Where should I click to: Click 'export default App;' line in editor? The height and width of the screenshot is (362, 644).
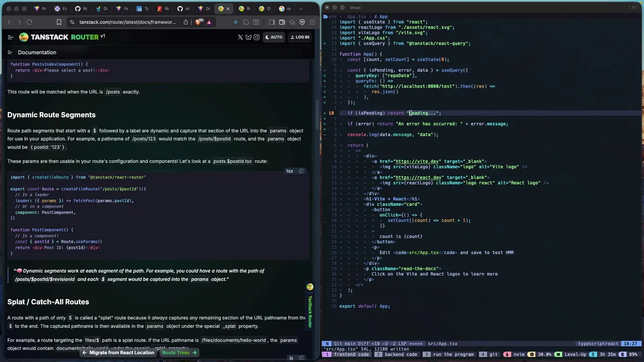pyautogui.click(x=365, y=306)
